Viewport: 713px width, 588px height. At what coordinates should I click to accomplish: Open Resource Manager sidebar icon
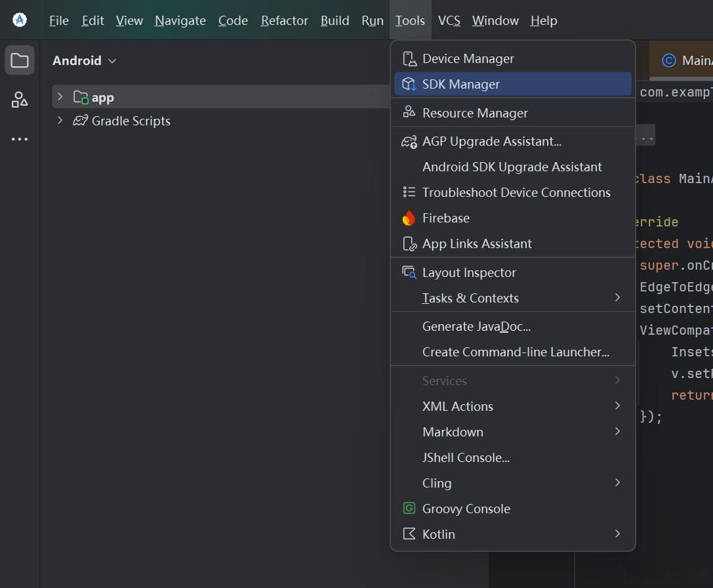coord(20,99)
